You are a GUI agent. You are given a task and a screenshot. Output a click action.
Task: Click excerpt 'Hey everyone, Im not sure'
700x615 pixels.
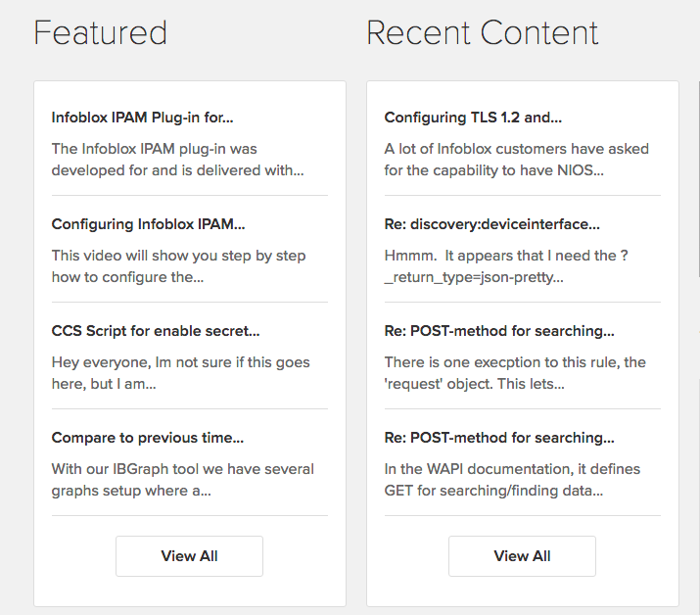[x=181, y=373]
